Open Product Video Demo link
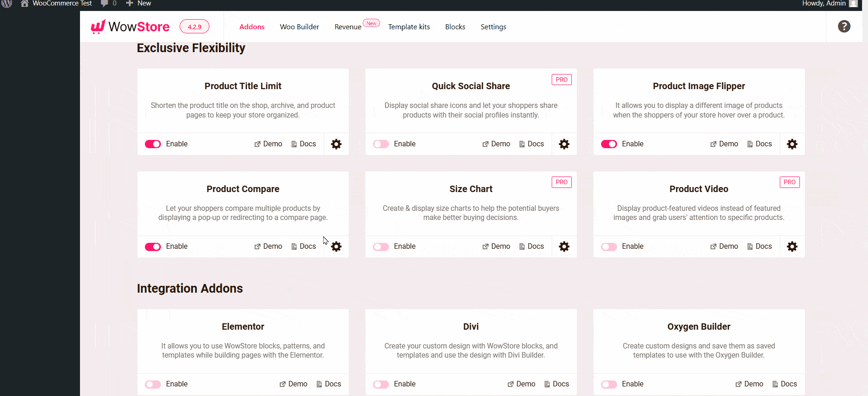Screen dimensions: 868x396 coord(724,246)
